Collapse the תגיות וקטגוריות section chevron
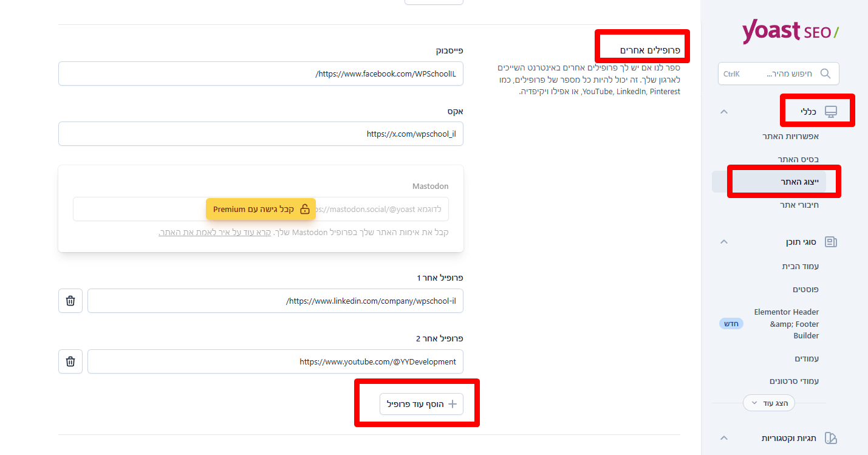Viewport: 868px width, 455px height. (x=723, y=438)
